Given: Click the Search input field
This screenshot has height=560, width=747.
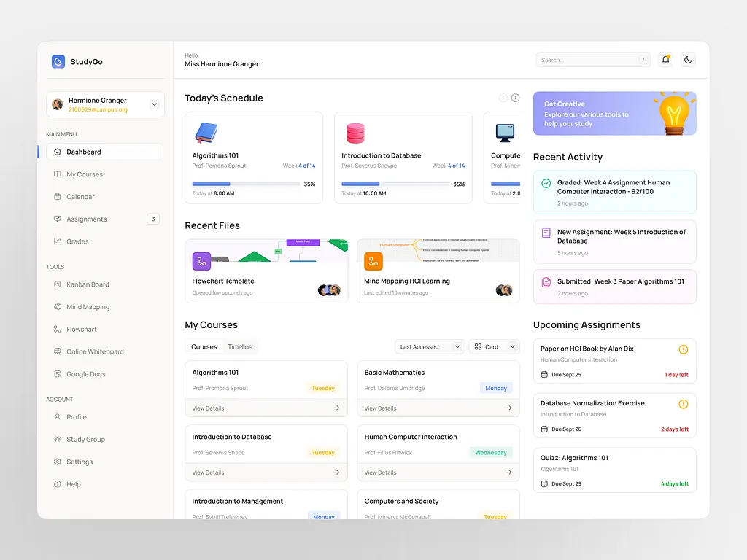Looking at the screenshot, I should tap(592, 60).
